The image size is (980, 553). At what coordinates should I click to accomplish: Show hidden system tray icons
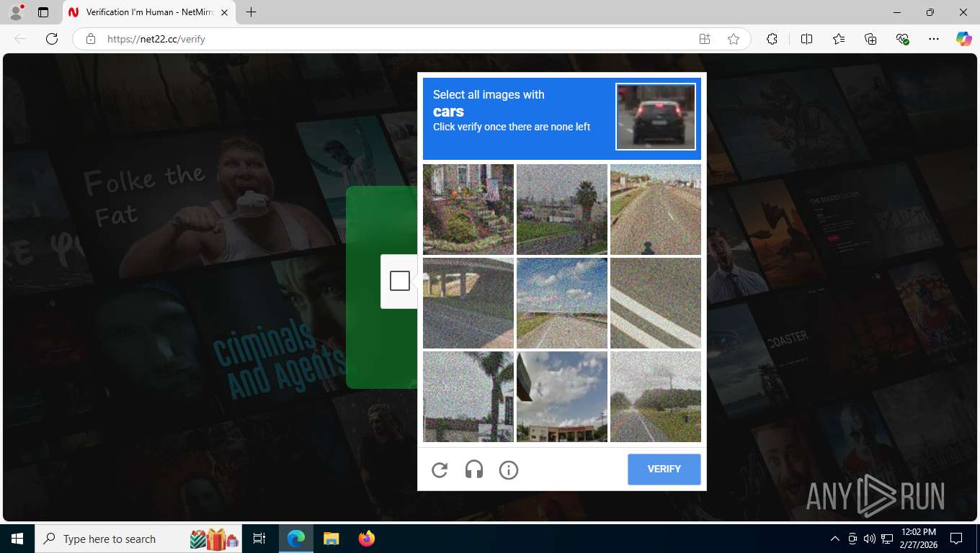835,539
